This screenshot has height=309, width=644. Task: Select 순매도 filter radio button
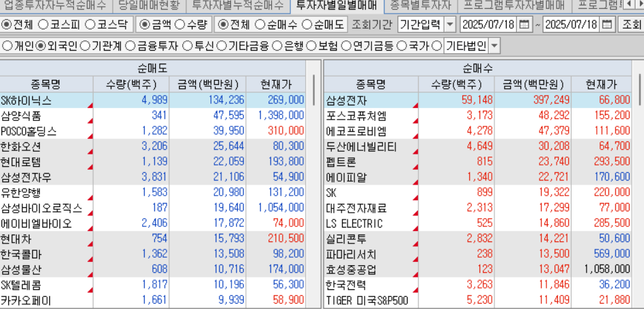point(307,25)
